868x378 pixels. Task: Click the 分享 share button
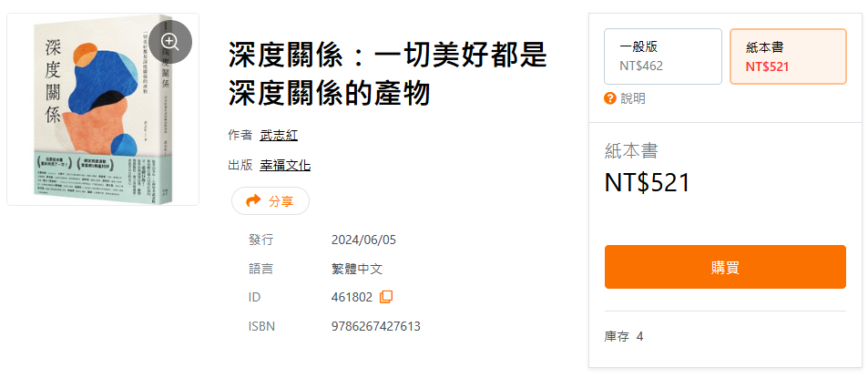[x=271, y=201]
